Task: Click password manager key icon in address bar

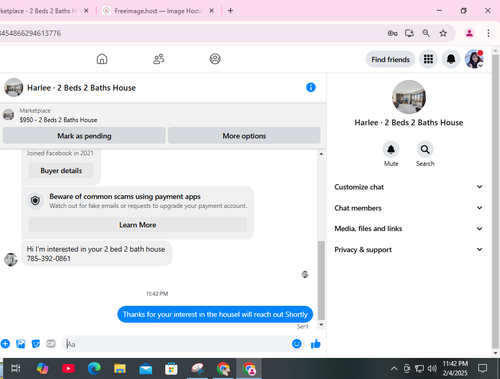Action: [393, 33]
